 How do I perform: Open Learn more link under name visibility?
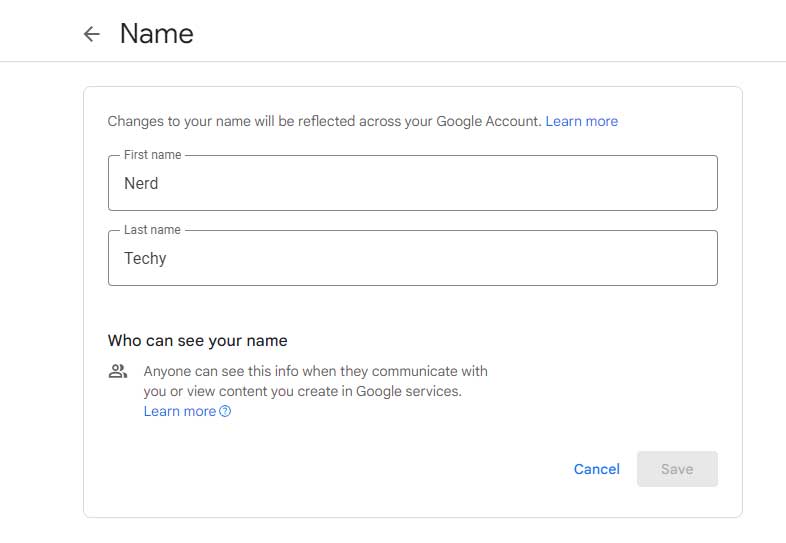point(180,411)
